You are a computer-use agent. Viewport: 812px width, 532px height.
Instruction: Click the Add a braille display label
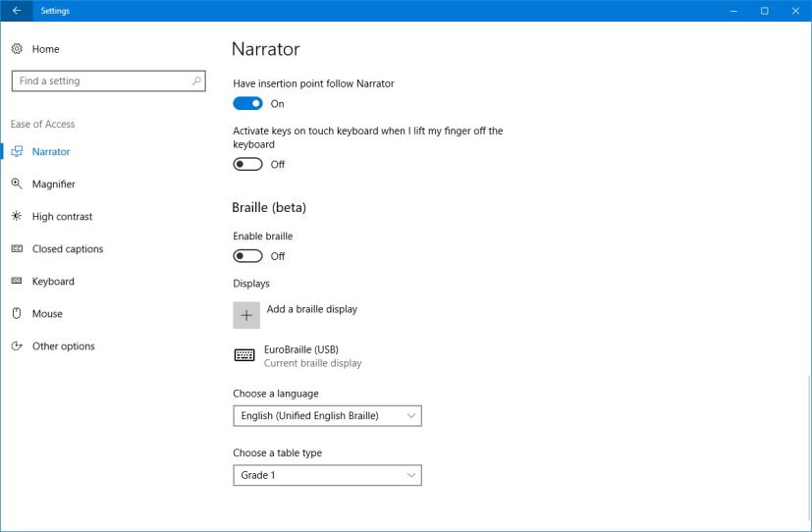tap(312, 309)
